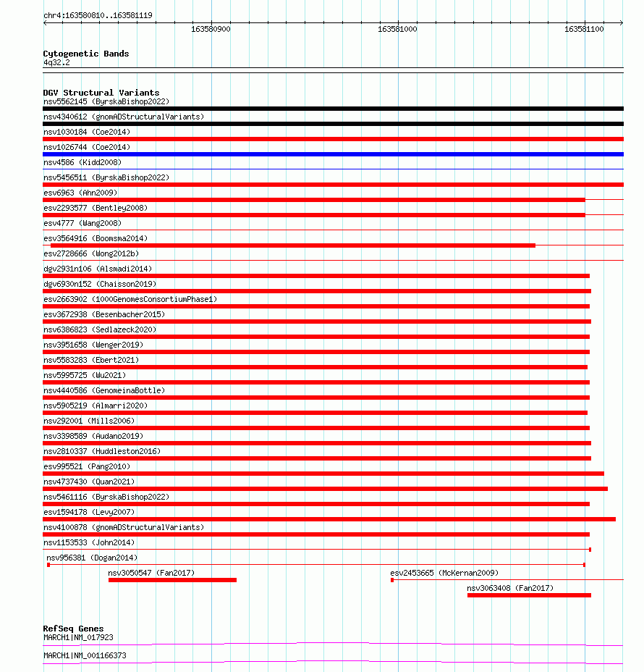Image resolution: width=644 pixels, height=672 pixels.
Task: Click the blue bar under nsv1026744 (Coe2014)
Action: (x=333, y=154)
